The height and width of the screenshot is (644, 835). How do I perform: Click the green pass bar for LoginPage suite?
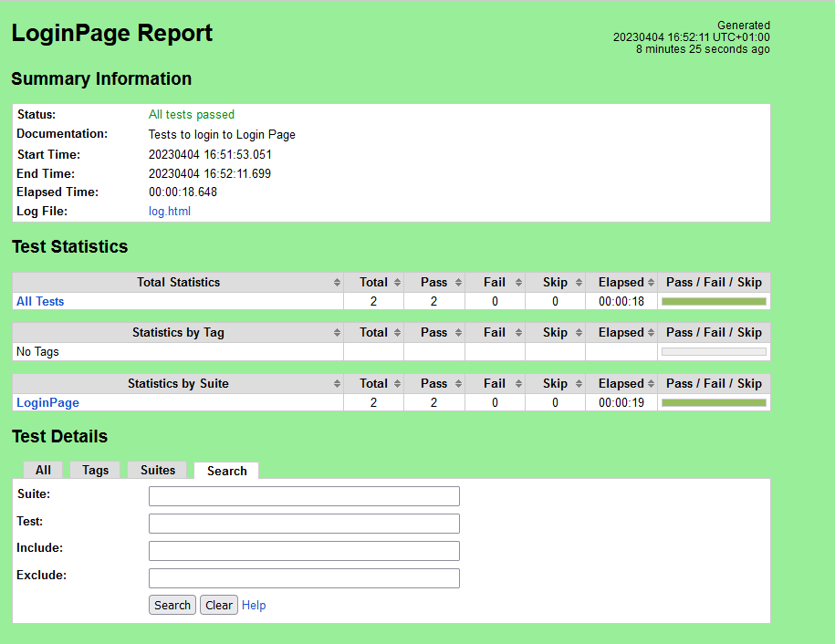[713, 401]
